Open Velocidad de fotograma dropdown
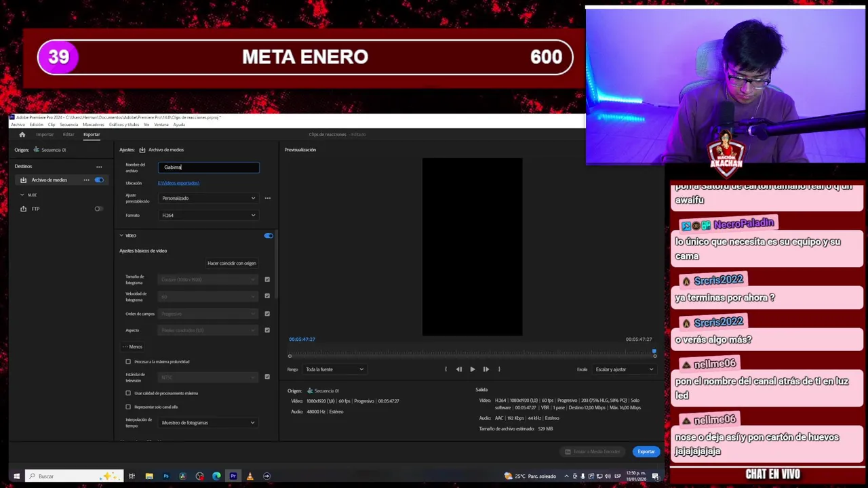The image size is (868, 488). coord(208,296)
